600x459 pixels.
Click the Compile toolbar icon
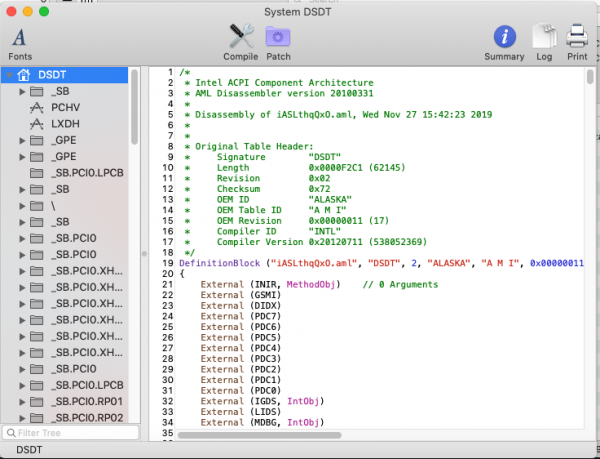[x=241, y=43]
